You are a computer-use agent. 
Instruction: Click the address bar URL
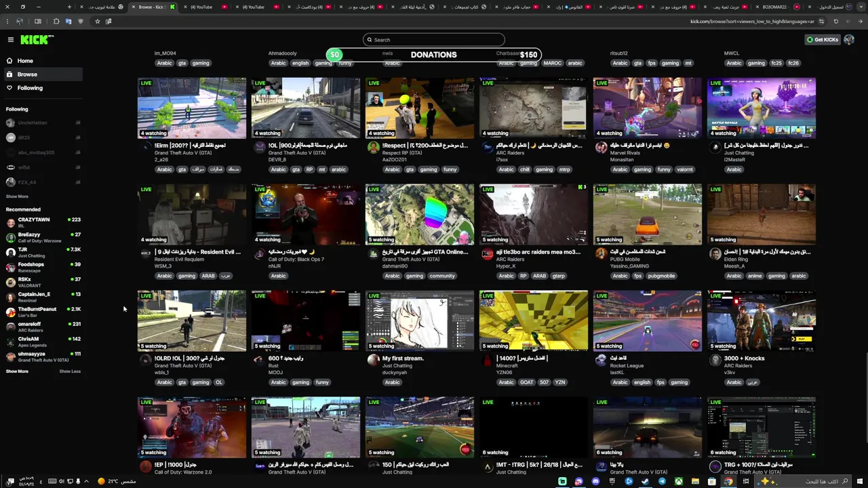coord(753,22)
